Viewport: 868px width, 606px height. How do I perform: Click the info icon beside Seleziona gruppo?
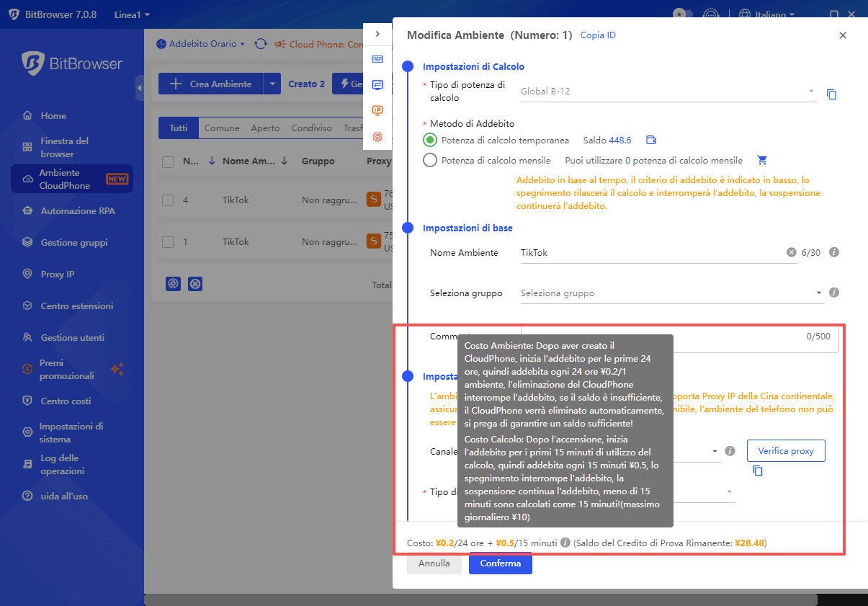pyautogui.click(x=834, y=293)
